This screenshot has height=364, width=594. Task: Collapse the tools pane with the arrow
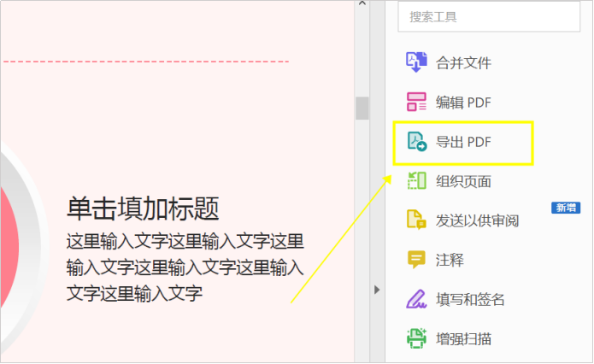coord(377,290)
